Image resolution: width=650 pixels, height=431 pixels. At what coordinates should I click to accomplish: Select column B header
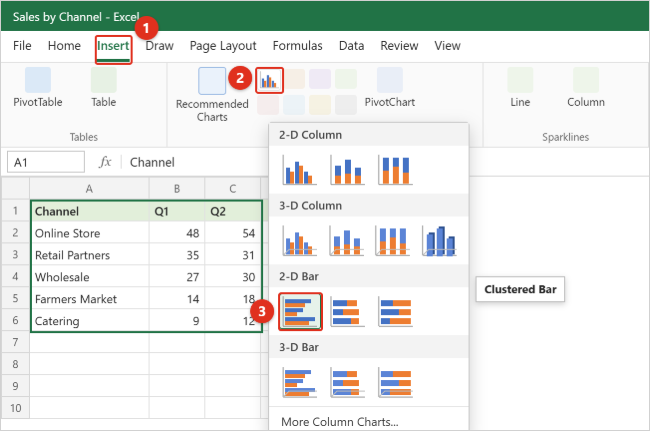pyautogui.click(x=177, y=189)
